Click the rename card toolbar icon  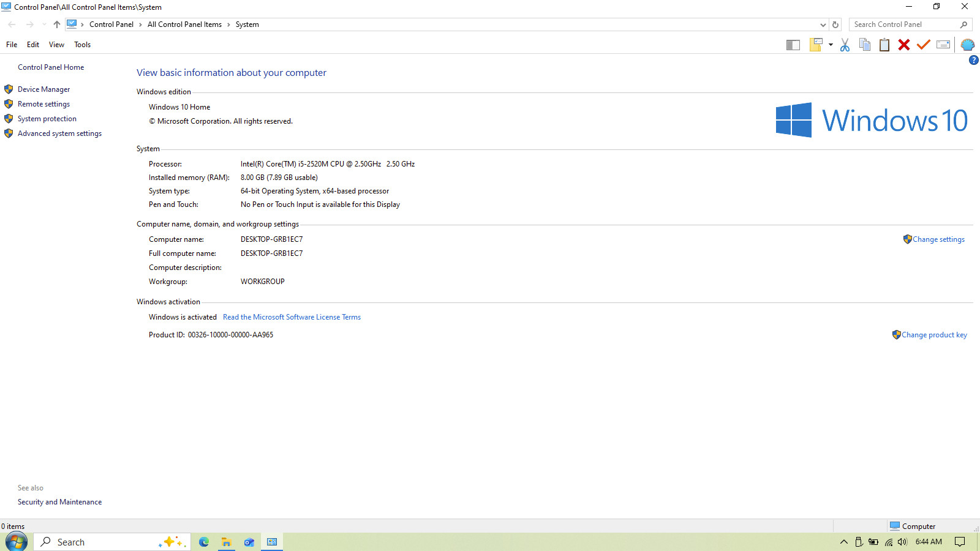(x=943, y=45)
